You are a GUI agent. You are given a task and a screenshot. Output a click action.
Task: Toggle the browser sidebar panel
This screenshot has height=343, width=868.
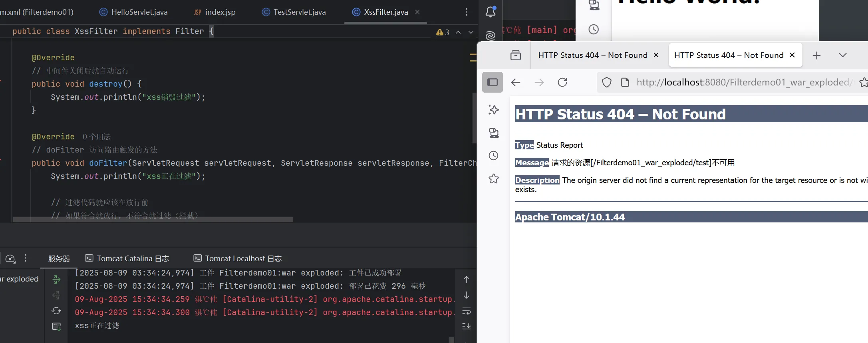[493, 82]
